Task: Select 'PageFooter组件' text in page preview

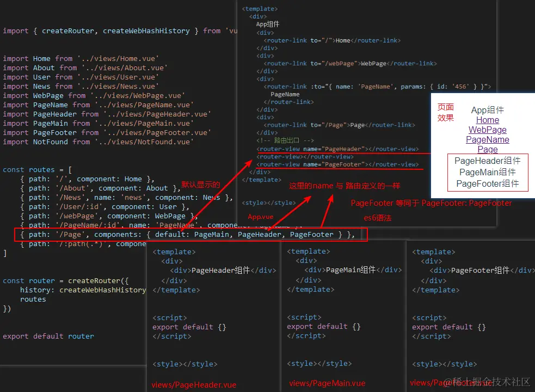Action: coord(488,183)
